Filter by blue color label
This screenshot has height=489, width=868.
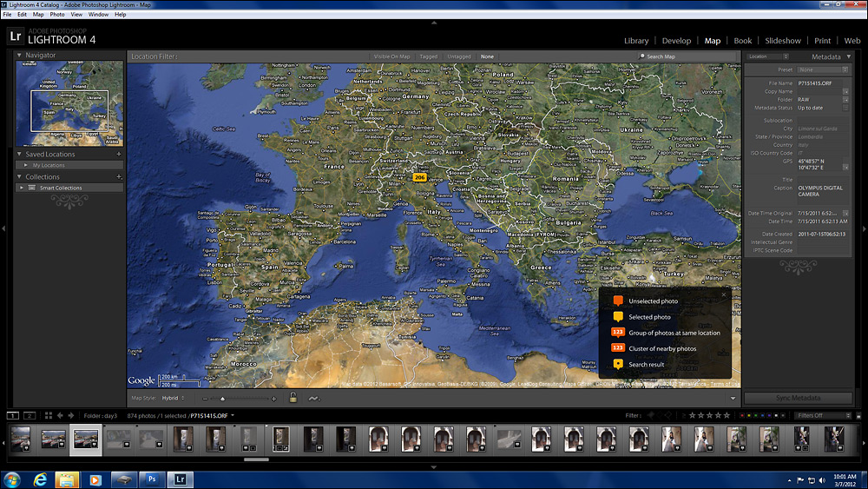pos(762,415)
